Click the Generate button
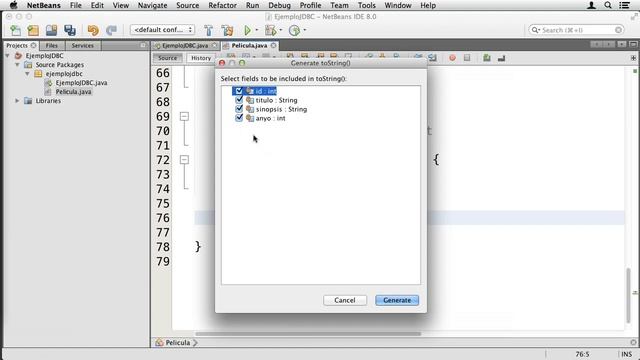The width and height of the screenshot is (640, 360). coord(397,300)
